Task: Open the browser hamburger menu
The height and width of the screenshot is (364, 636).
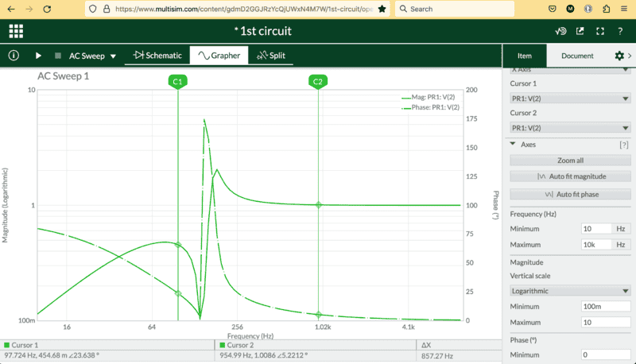Action: tap(624, 9)
